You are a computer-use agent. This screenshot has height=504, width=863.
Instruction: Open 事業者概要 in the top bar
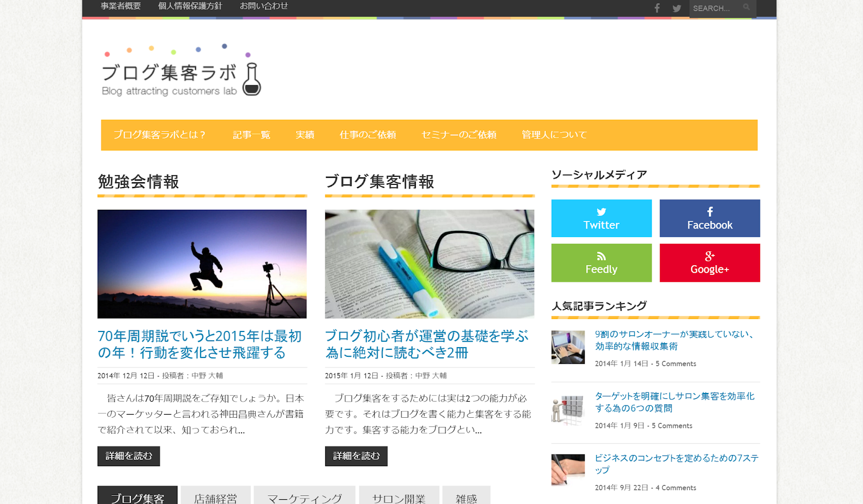pyautogui.click(x=121, y=6)
